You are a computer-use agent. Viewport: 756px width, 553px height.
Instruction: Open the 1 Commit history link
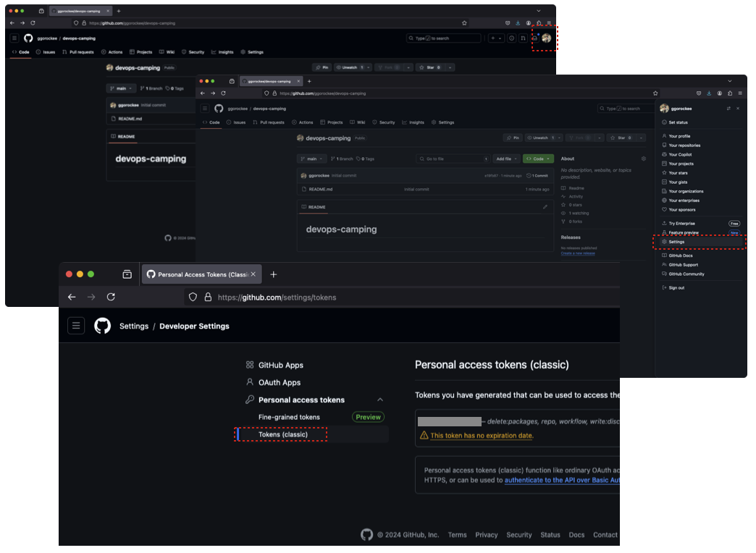(537, 176)
